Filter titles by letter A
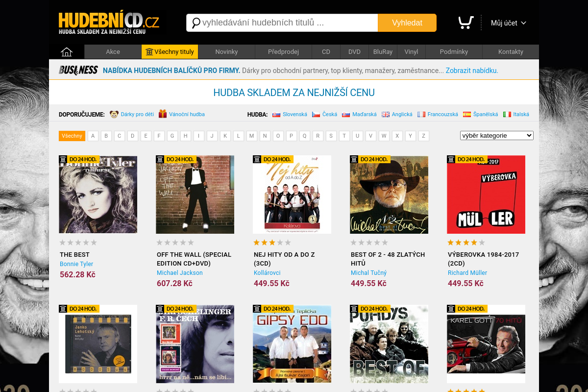The width and height of the screenshot is (588, 392). point(93,136)
